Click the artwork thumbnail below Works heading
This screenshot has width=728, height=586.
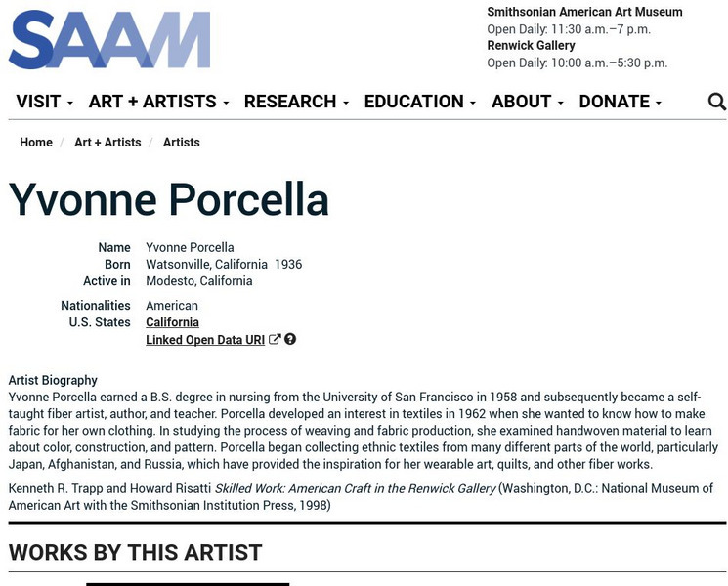point(188,583)
